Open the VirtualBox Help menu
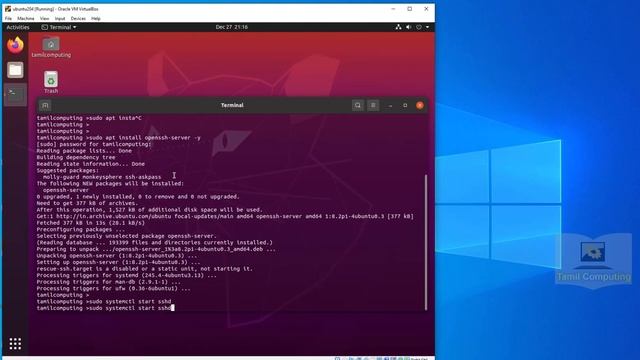This screenshot has height=360, width=640. point(96,18)
